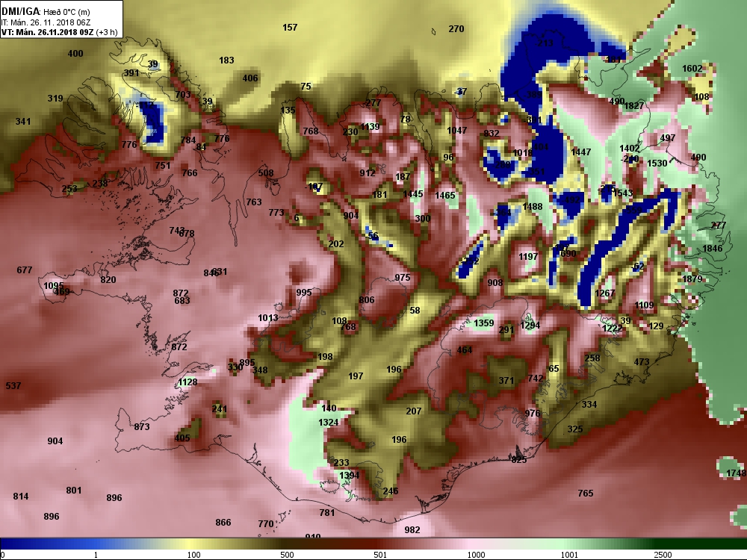747x560 pixels.
Task: Click the legend label '1000'
Action: coord(476,555)
